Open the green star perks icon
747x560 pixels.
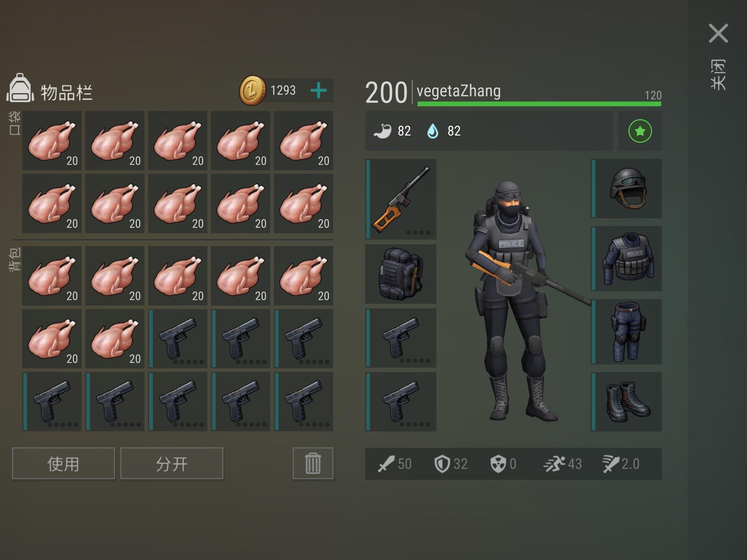click(x=640, y=131)
